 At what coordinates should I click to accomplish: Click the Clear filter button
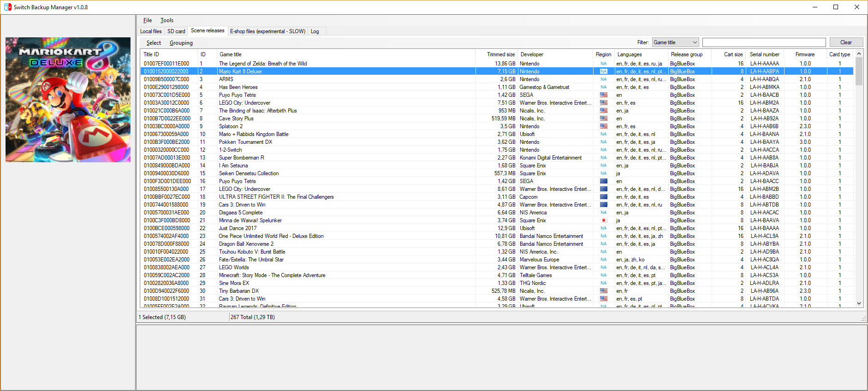(846, 42)
